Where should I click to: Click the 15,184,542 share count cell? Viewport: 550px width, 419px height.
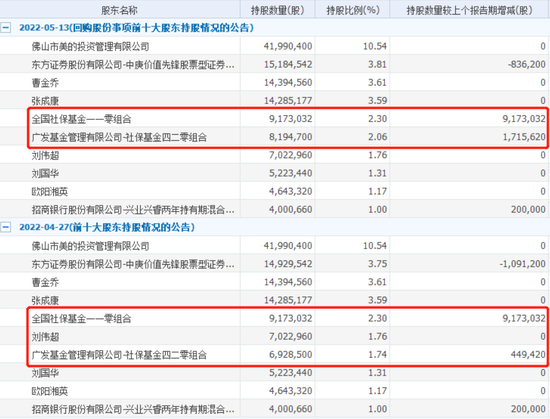288,65
